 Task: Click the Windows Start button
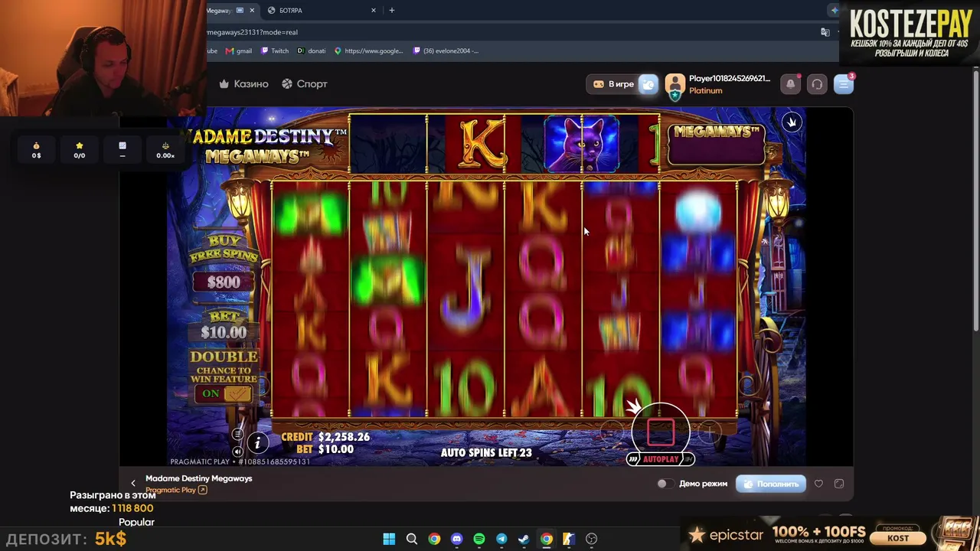[389, 539]
